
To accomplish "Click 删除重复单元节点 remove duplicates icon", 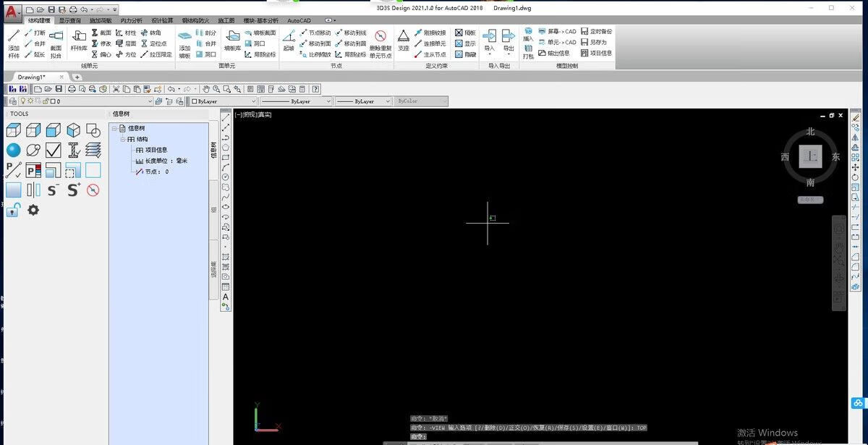I will coord(380,43).
